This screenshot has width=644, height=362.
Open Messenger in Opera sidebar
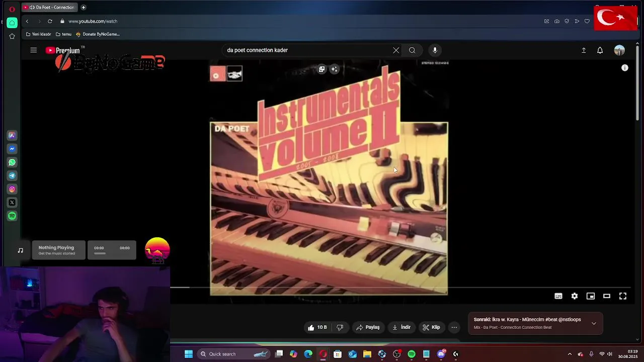[12, 149]
